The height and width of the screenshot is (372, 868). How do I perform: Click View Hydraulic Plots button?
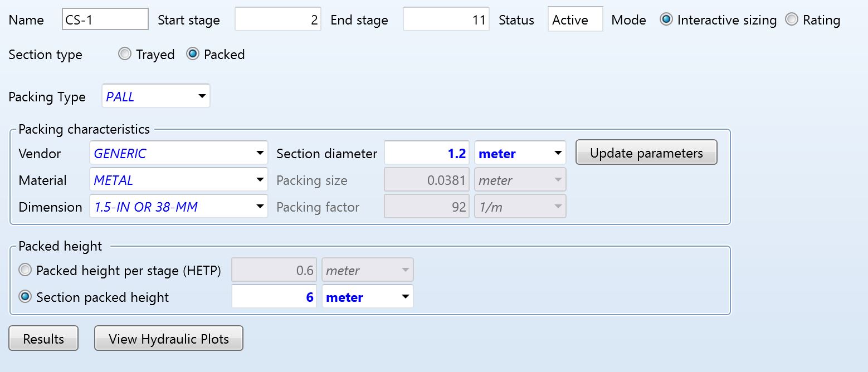point(169,339)
